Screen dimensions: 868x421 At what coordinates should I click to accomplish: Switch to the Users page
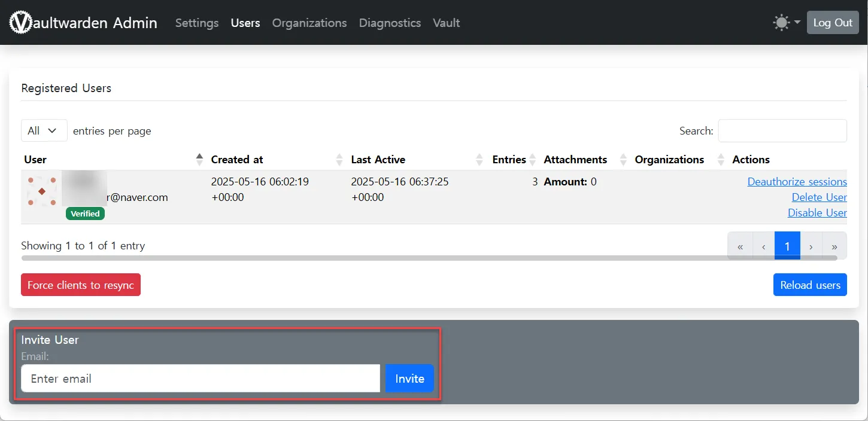(x=245, y=23)
